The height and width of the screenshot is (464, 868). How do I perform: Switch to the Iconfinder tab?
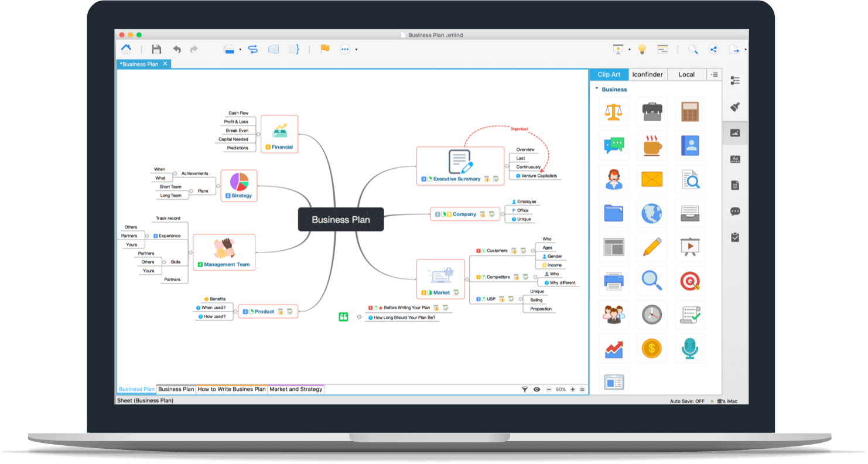[x=648, y=74]
